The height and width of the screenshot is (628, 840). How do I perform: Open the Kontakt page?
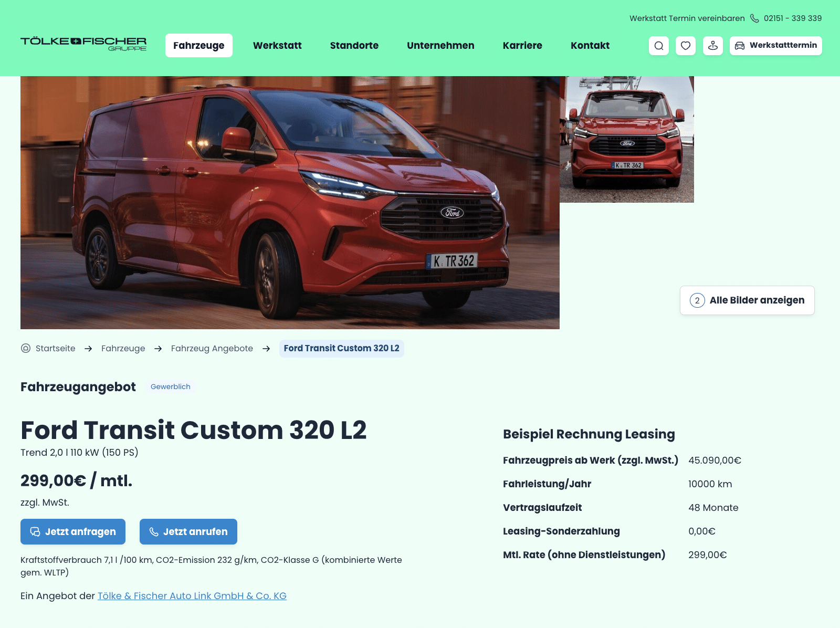[590, 46]
